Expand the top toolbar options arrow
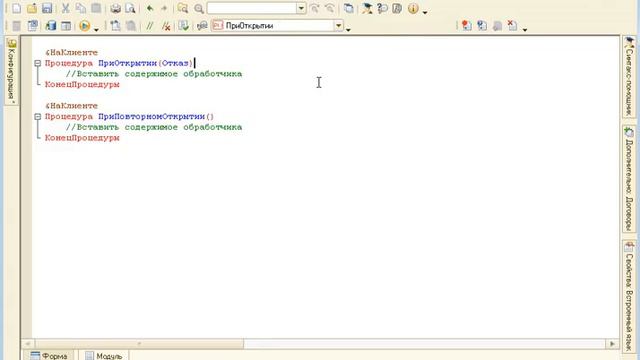The height and width of the screenshot is (360, 640). pos(425,12)
